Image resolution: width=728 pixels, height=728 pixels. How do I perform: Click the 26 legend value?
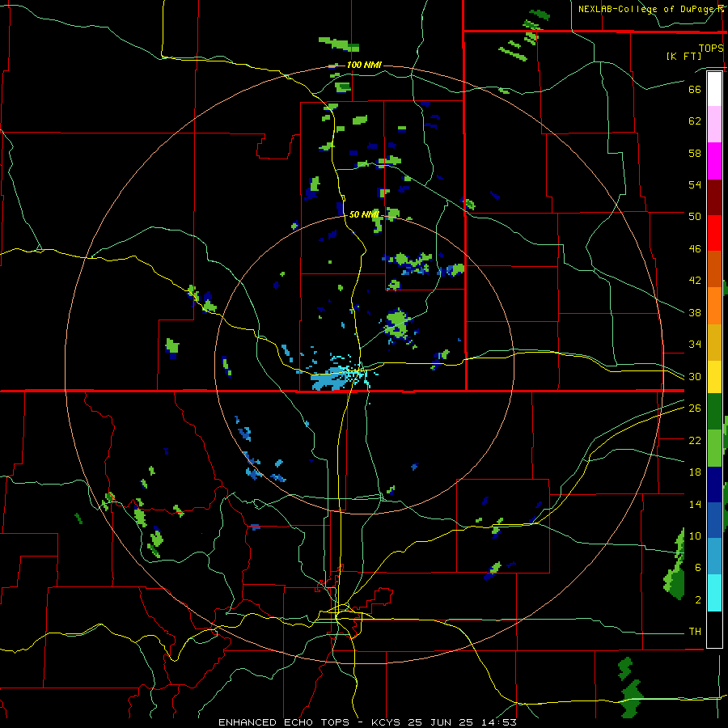(695, 408)
